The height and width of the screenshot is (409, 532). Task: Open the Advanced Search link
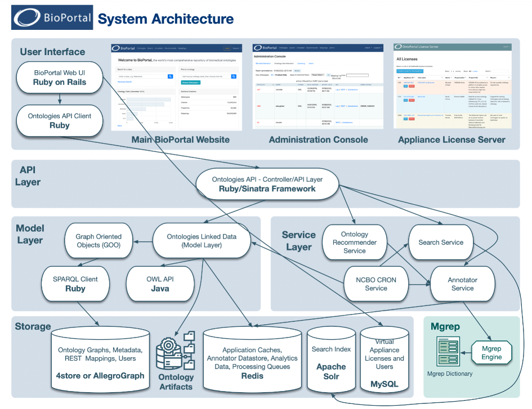click(x=124, y=82)
